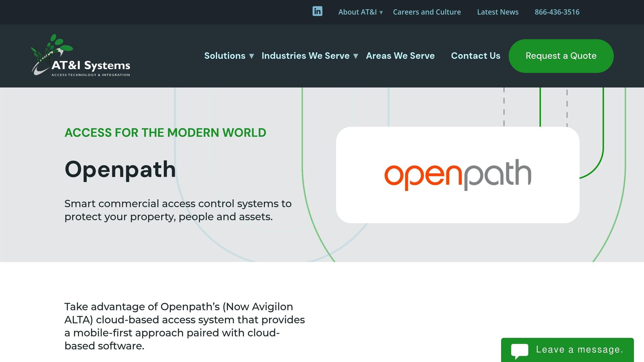
Task: Select Careers and Culture link
Action: tap(427, 12)
